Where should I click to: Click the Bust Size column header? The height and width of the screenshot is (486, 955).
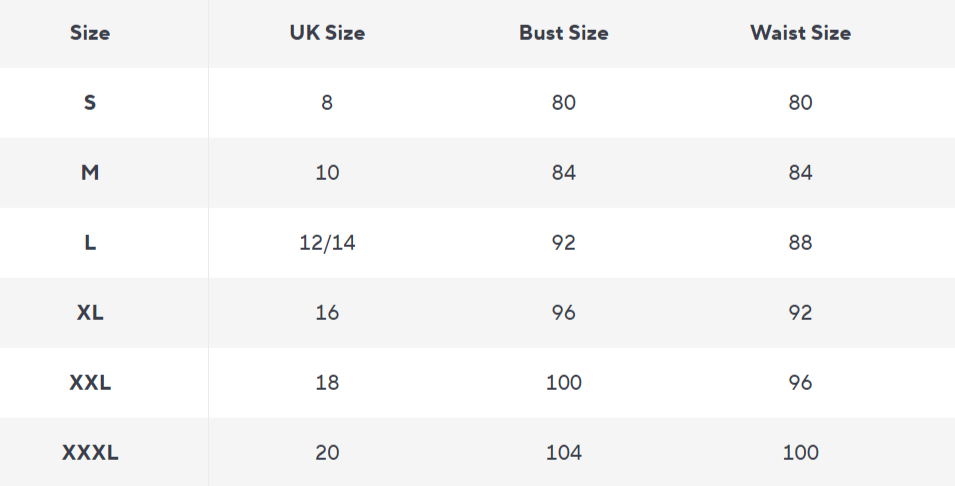(563, 33)
